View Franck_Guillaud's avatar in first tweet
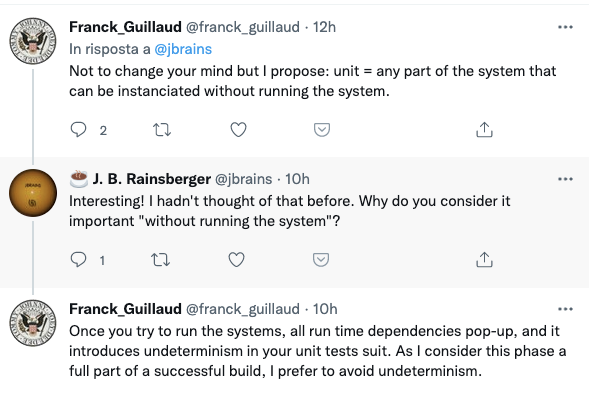Screen dimensions: 589x397 click(x=33, y=41)
